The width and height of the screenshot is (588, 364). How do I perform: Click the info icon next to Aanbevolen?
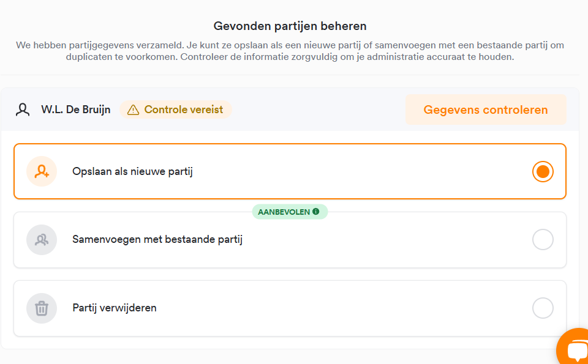(x=316, y=212)
